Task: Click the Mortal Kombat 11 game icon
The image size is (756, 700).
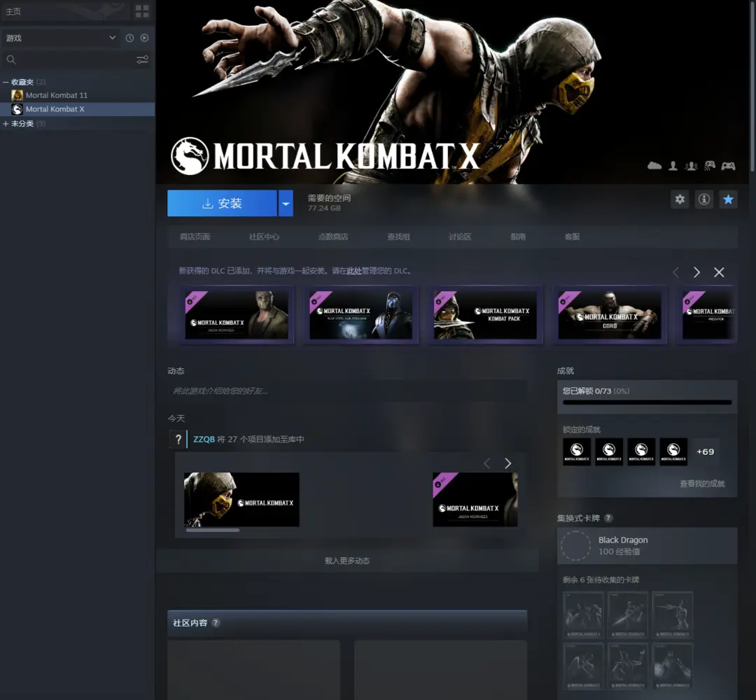Action: click(x=17, y=95)
